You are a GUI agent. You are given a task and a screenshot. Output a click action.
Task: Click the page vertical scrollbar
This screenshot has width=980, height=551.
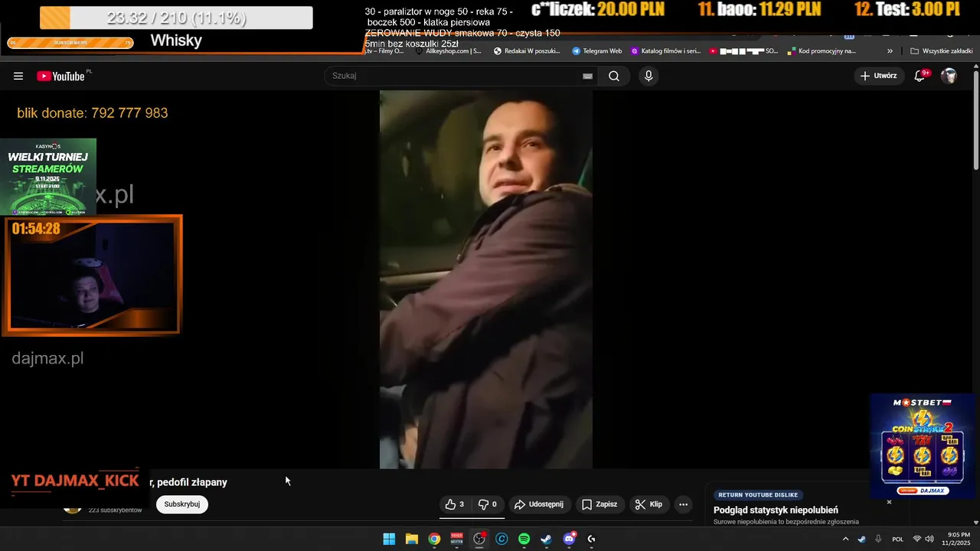975,119
